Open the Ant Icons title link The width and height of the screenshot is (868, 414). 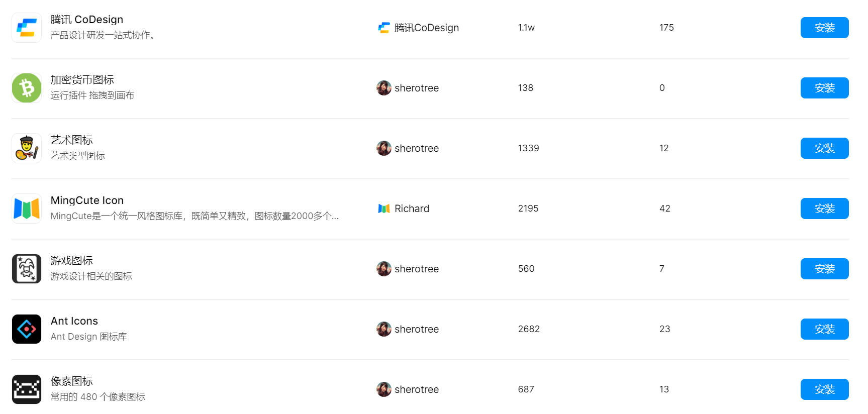(x=74, y=321)
